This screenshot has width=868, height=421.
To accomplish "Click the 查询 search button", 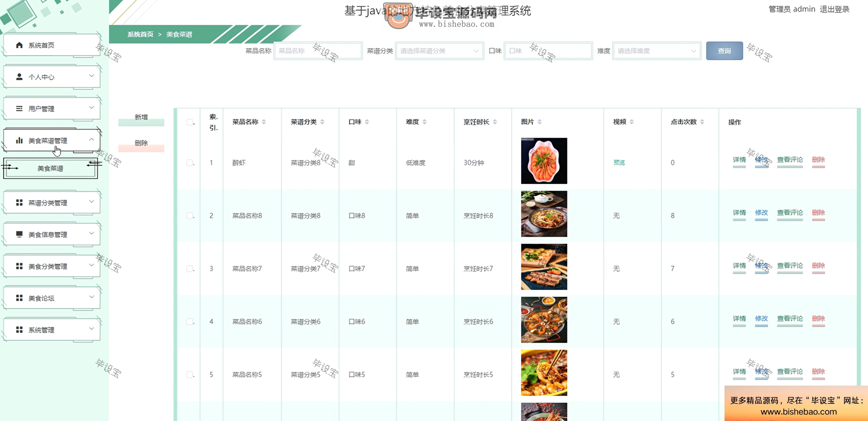I will [x=725, y=51].
